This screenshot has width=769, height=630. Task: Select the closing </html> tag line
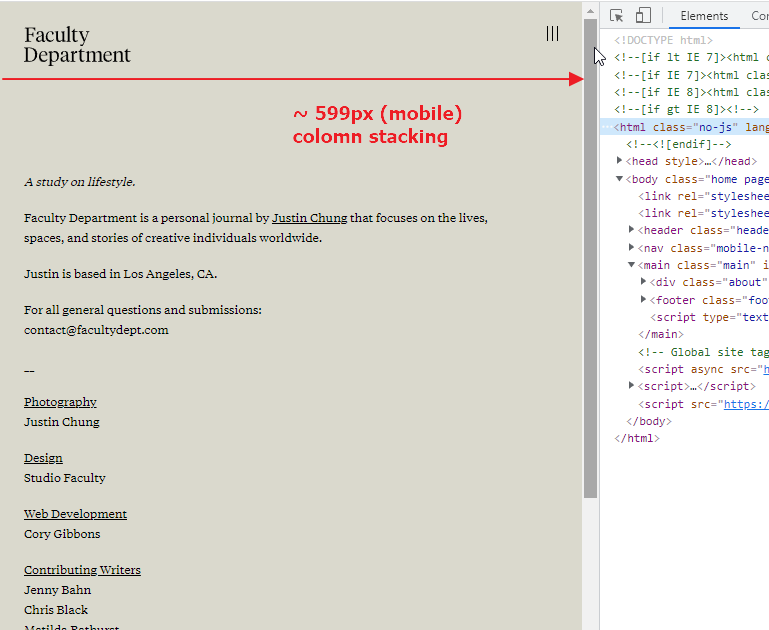(637, 438)
